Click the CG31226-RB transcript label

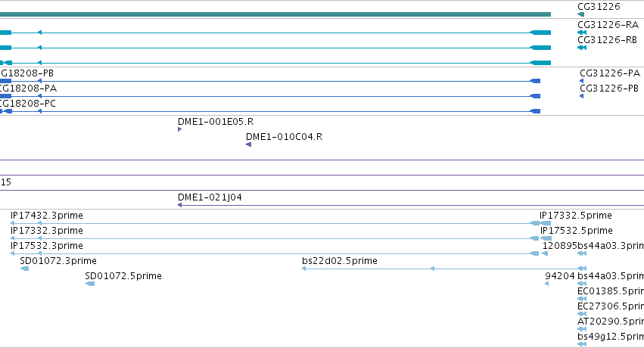[607, 40]
